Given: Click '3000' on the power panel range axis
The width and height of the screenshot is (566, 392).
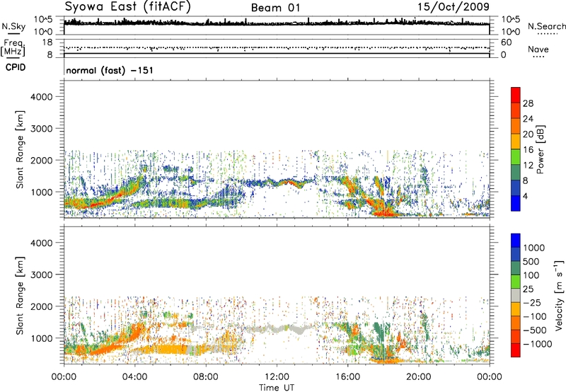Looking at the screenshot, I should click(42, 129).
